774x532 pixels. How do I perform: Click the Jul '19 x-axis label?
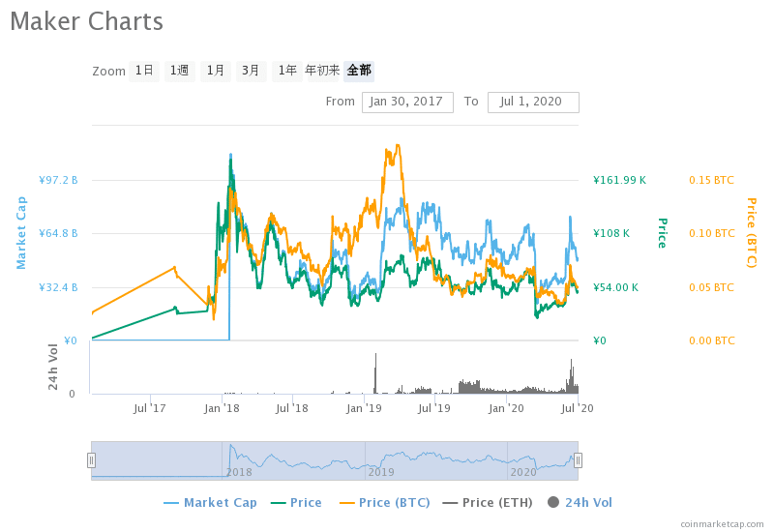[x=433, y=408]
